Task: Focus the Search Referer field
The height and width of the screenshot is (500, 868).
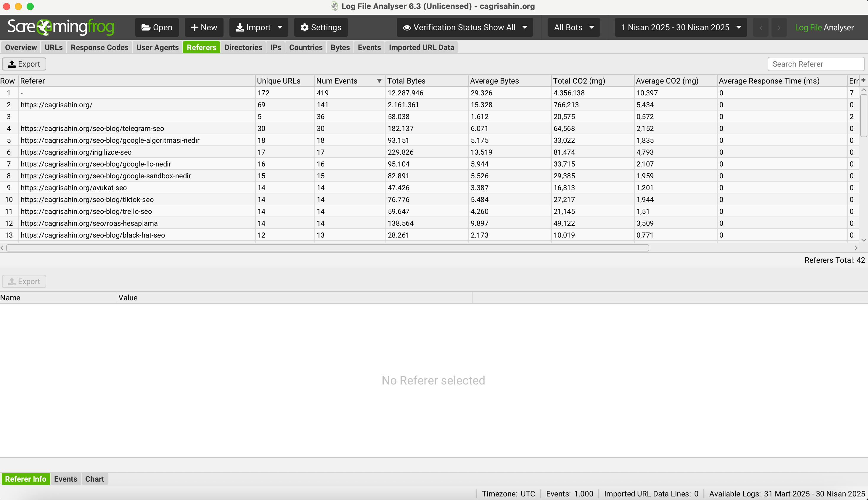Action: pyautogui.click(x=816, y=64)
